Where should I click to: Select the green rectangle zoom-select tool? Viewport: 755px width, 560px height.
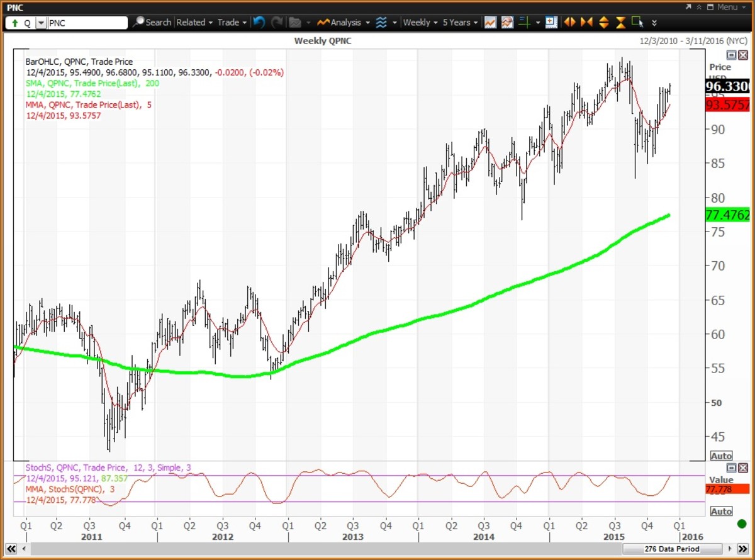(637, 22)
